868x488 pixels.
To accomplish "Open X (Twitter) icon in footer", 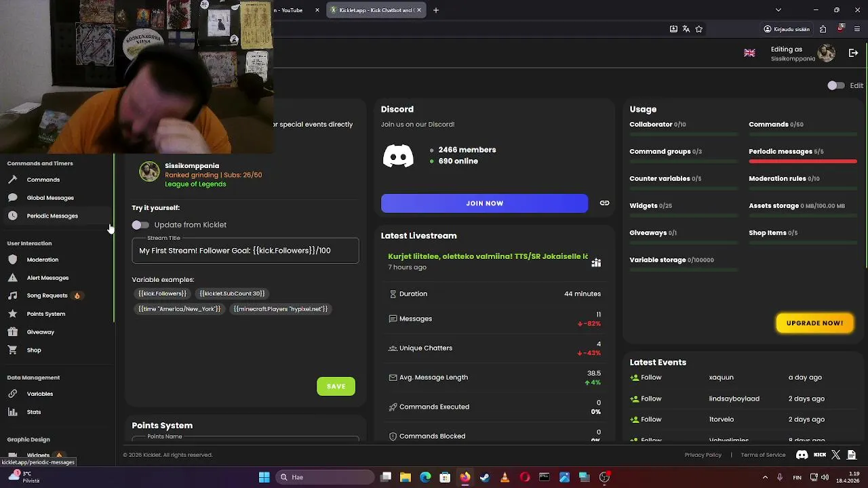I will click(835, 455).
